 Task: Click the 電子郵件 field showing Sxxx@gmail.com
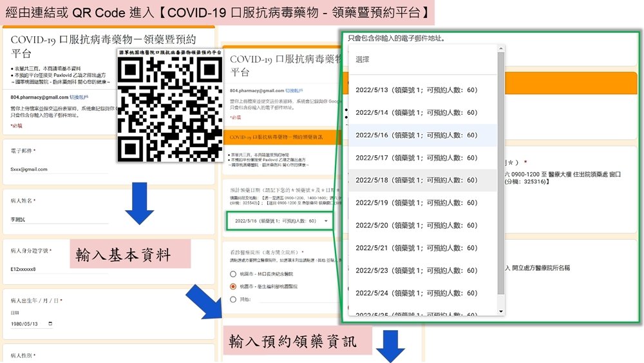pyautogui.click(x=59, y=169)
